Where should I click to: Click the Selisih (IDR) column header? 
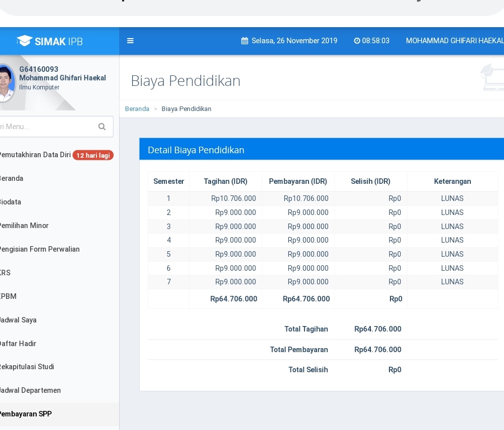[x=371, y=181]
